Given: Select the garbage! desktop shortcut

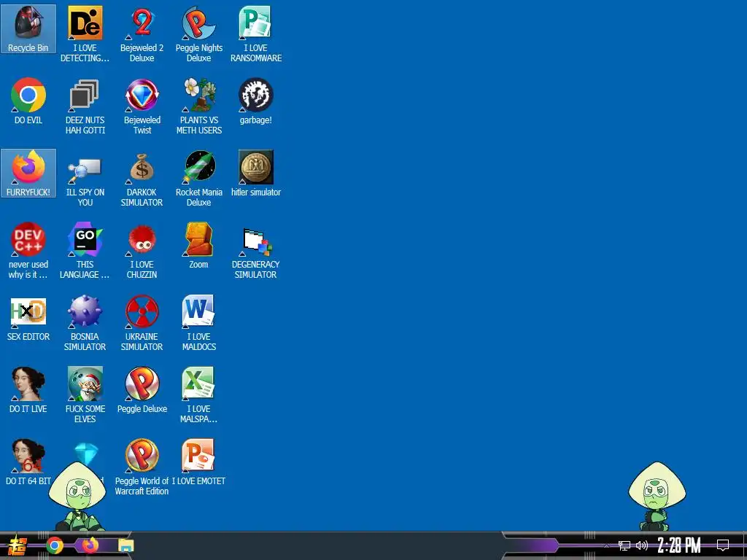Looking at the screenshot, I should (256, 101).
